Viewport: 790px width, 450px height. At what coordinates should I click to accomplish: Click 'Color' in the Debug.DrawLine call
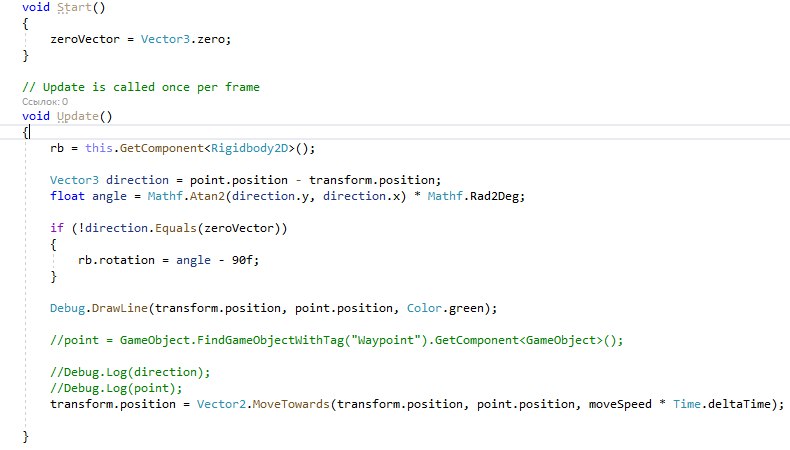click(x=424, y=308)
